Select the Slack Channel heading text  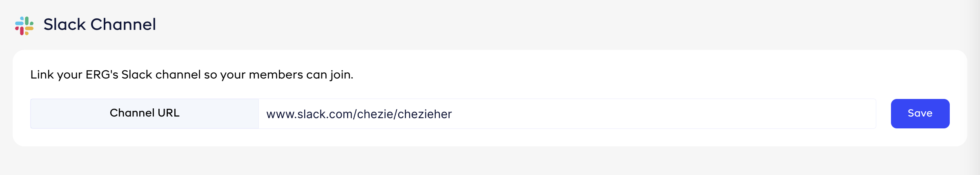pos(100,25)
